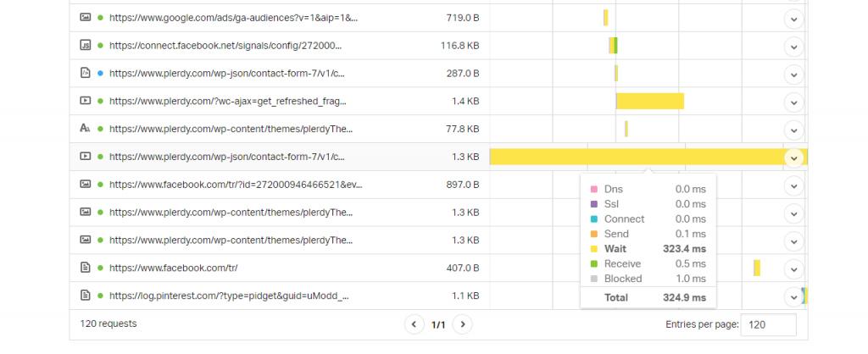Click the document icon for the 407.0 B facebook.com/tr/ request
This screenshot has height=354, width=868.
pyautogui.click(x=85, y=268)
